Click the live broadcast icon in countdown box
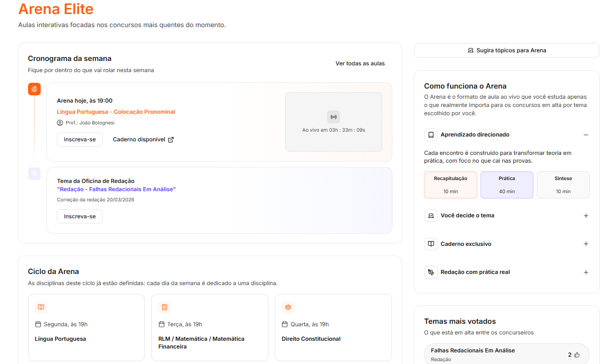609x364 pixels. (333, 117)
